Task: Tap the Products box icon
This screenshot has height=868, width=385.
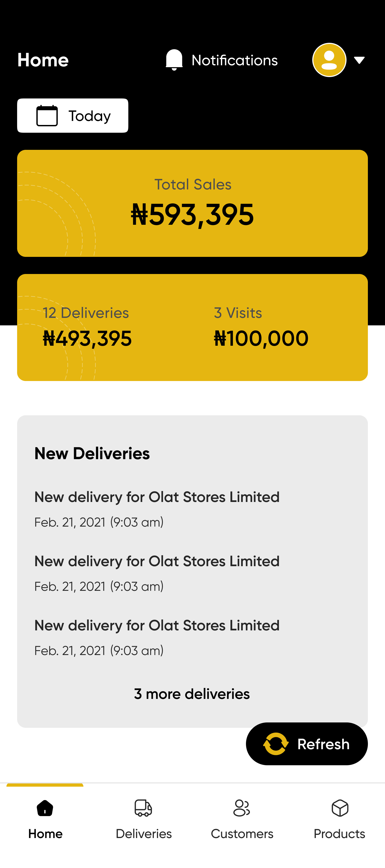Action: (x=340, y=808)
